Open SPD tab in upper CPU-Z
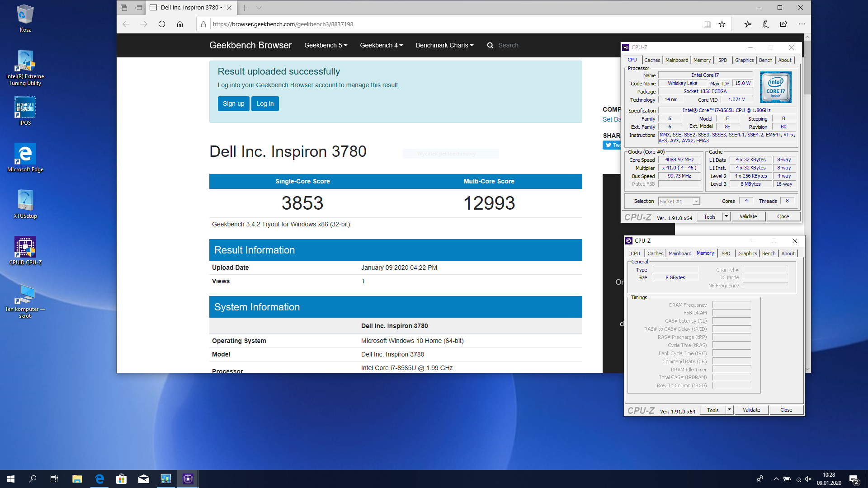Screen dimensions: 868x488 (723, 60)
